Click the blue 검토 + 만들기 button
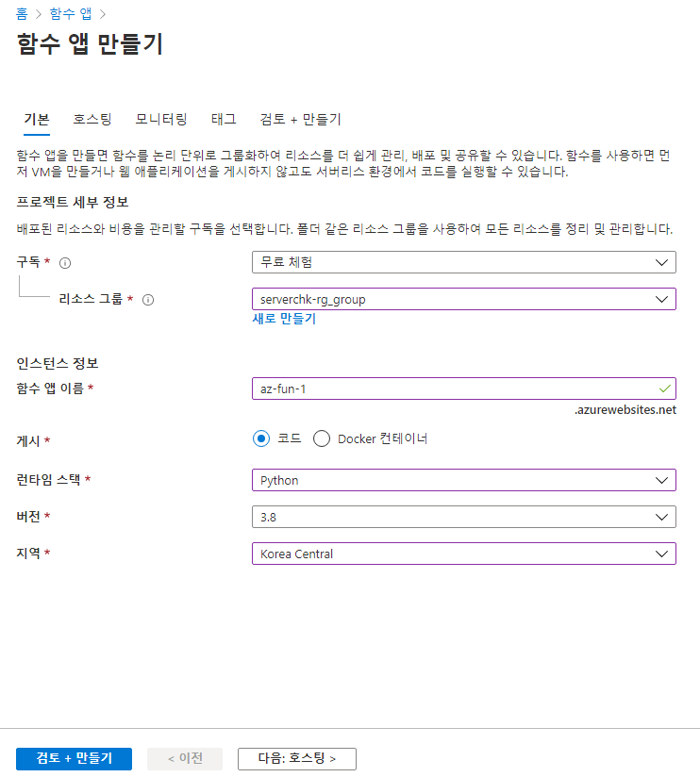This screenshot has height=777, width=700. (74, 759)
